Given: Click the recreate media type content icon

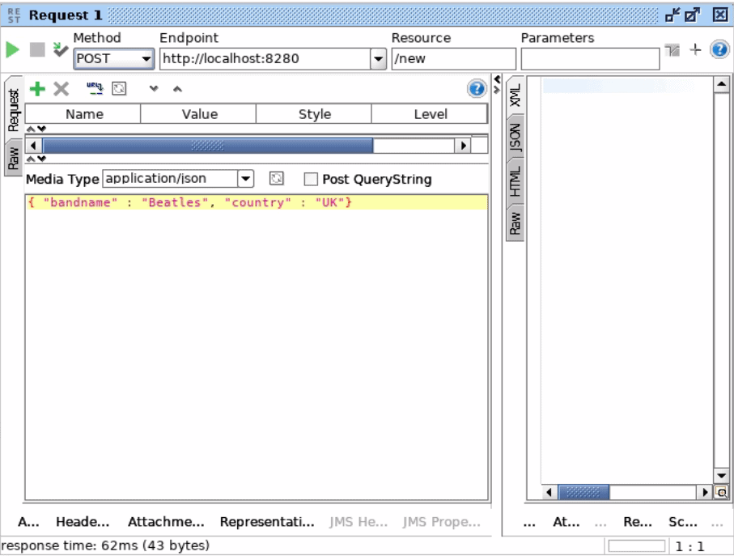Looking at the screenshot, I should pos(277,179).
